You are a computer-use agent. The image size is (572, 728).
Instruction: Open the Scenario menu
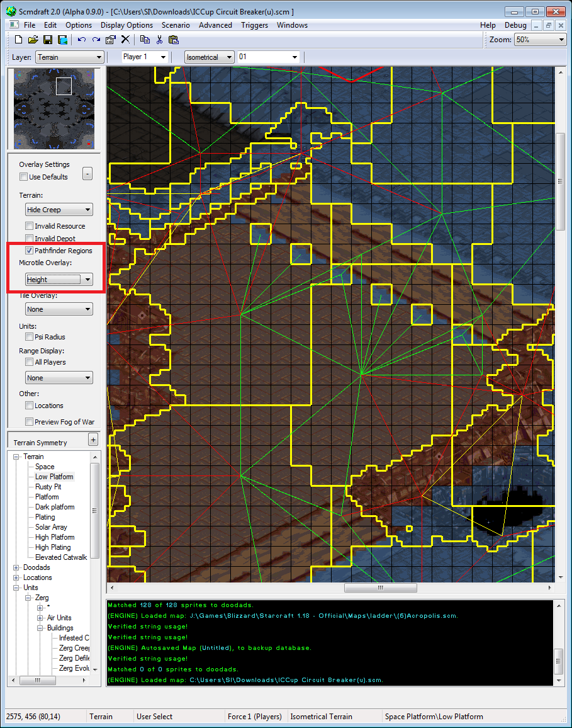[x=176, y=25]
